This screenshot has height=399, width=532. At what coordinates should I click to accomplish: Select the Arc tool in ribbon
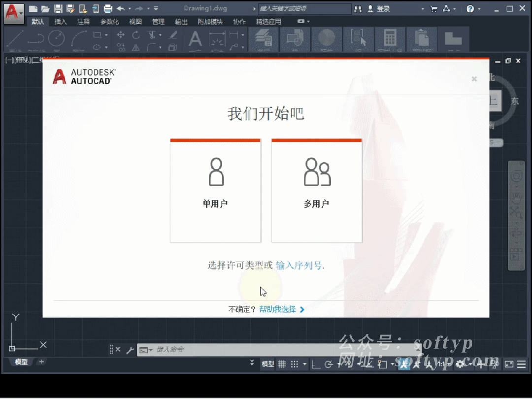(78, 38)
